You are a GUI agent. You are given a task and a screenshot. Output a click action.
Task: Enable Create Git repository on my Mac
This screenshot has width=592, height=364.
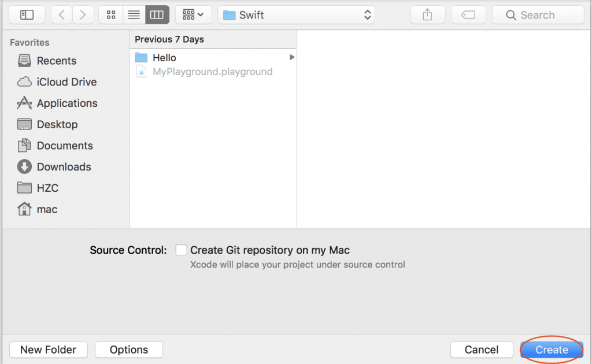[x=182, y=250]
